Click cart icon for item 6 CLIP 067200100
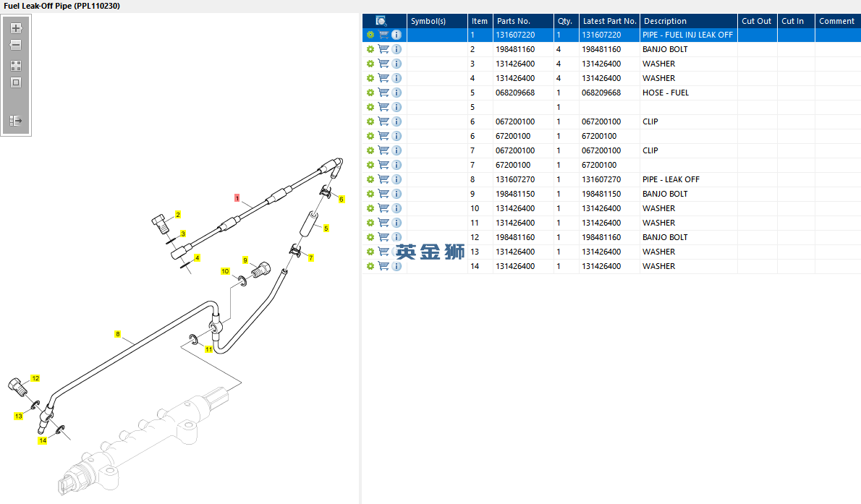The width and height of the screenshot is (861, 504). 383,121
